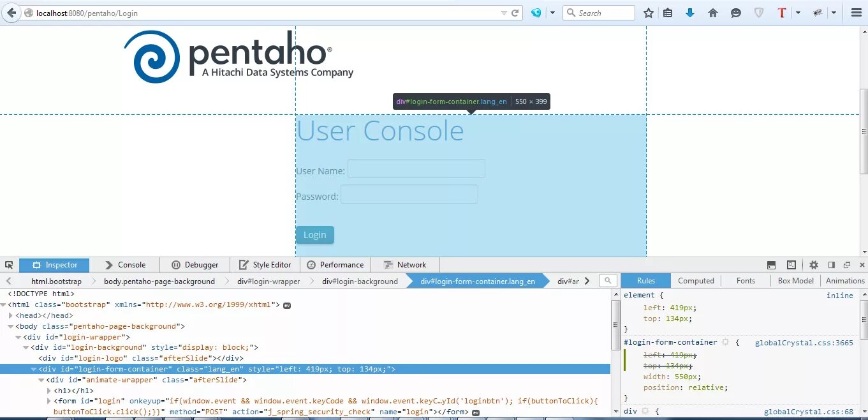Open dropdown next to the red T icon

coord(798,13)
